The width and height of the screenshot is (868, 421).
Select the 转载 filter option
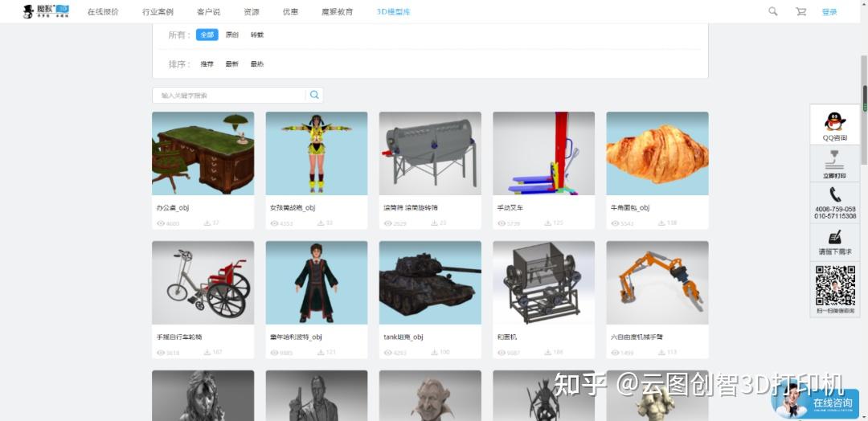tap(257, 35)
